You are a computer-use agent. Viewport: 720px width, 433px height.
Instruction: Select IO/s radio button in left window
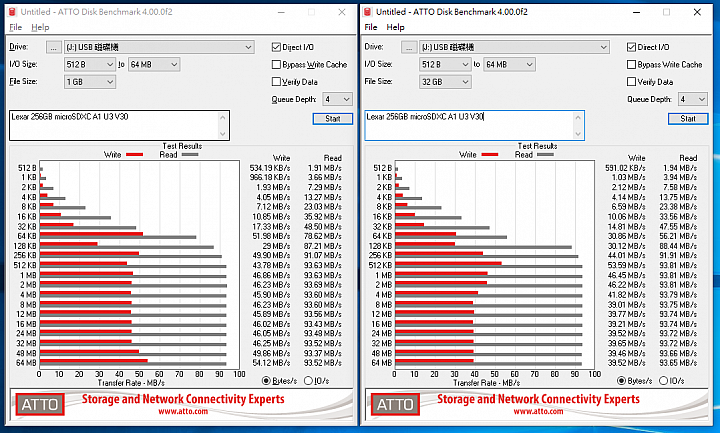click(308, 381)
